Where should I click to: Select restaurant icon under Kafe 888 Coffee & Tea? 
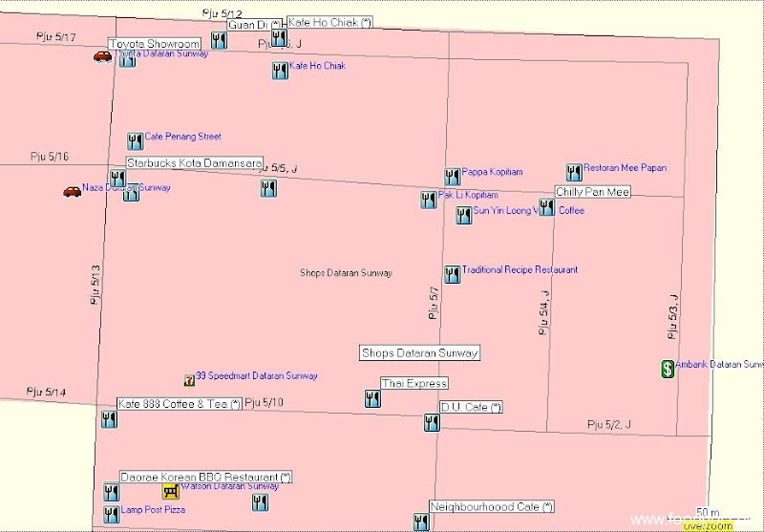tap(109, 419)
